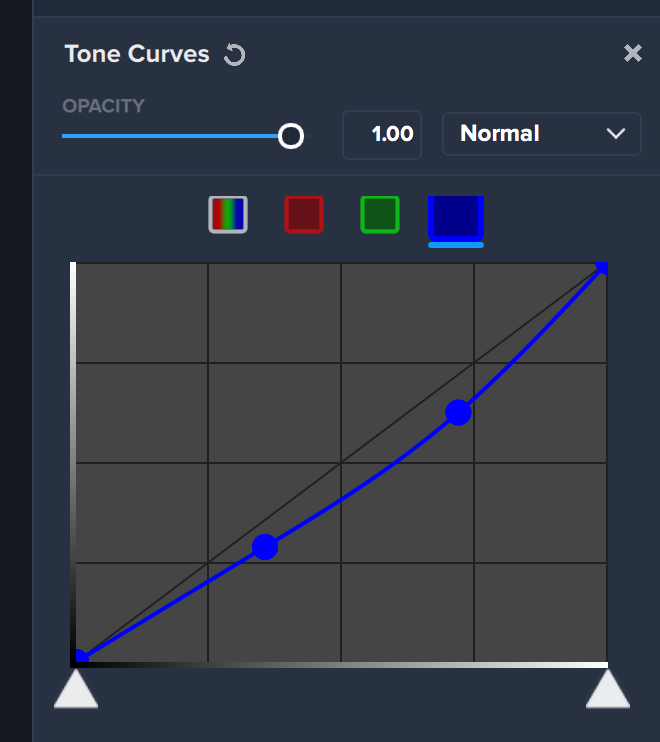Click the bottom-left curve endpoint
The image size is (660, 742).
click(x=81, y=656)
